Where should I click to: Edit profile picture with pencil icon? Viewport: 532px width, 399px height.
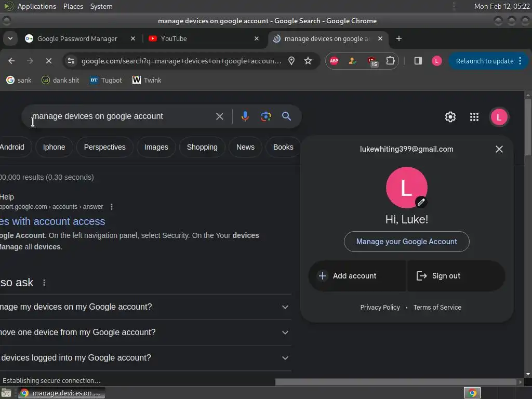(421, 202)
